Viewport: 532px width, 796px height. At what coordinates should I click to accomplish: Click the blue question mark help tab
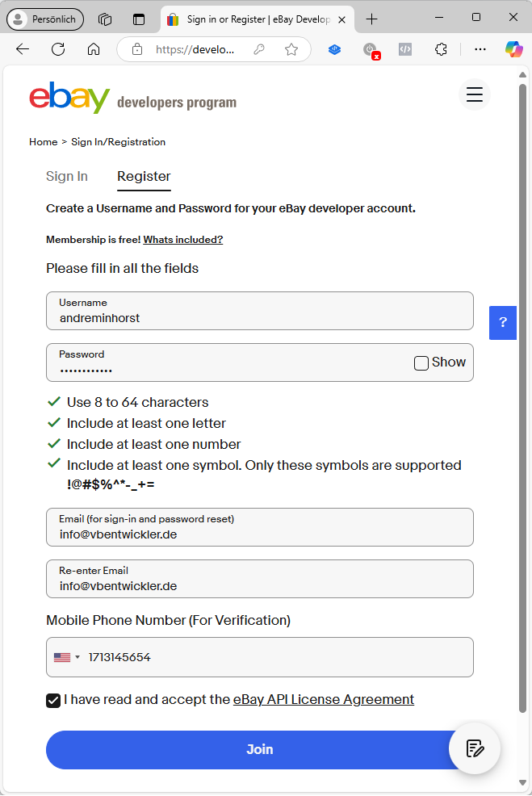tap(502, 322)
